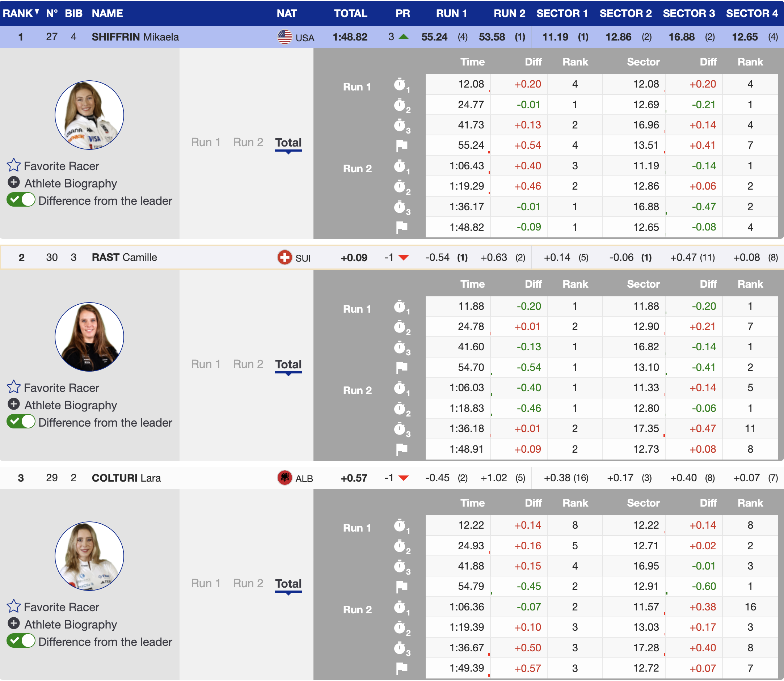The image size is (784, 681).
Task: Click Colturi's Favorite Racer star icon
Action: coord(14,606)
